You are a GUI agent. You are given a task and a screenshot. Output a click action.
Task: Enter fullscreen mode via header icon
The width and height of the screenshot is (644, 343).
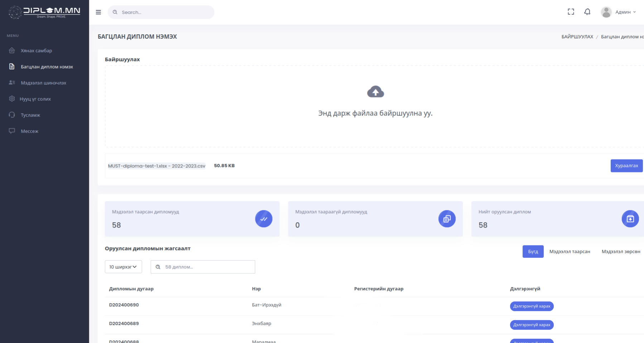pos(571,12)
